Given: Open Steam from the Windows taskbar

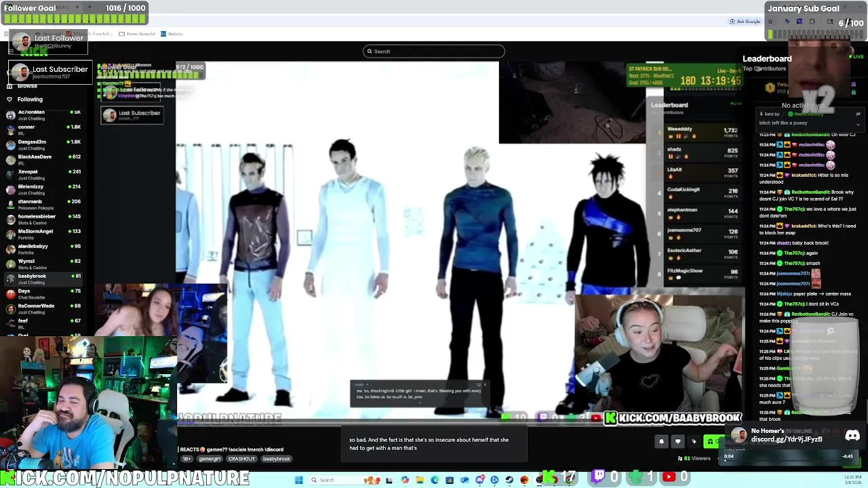Looking at the screenshot, I should point(509,480).
